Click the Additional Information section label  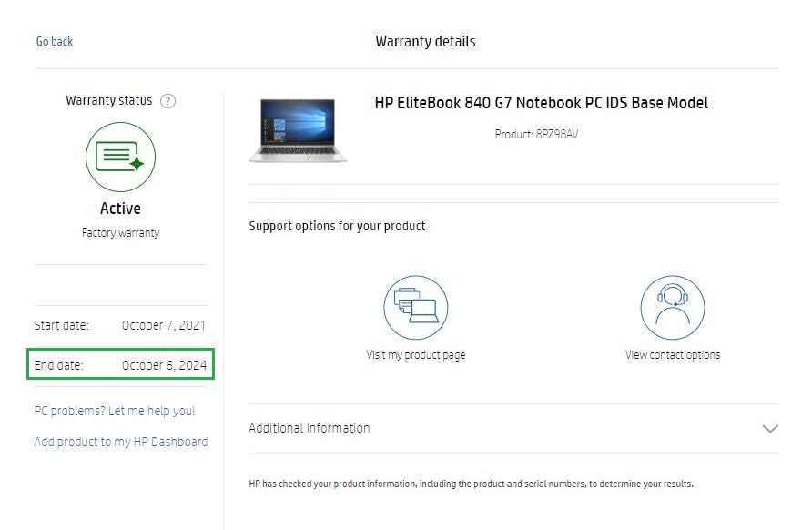(x=310, y=428)
